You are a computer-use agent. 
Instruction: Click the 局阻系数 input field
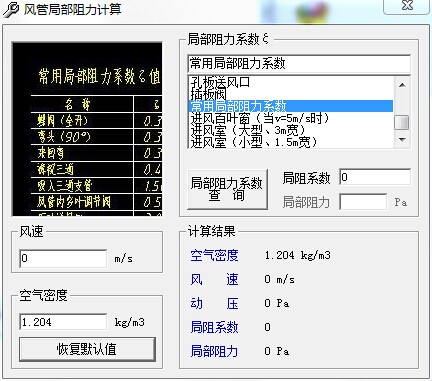(x=375, y=177)
